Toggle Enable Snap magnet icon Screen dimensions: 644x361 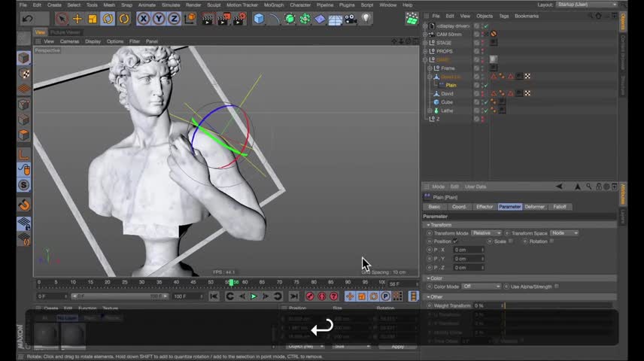[x=24, y=205]
